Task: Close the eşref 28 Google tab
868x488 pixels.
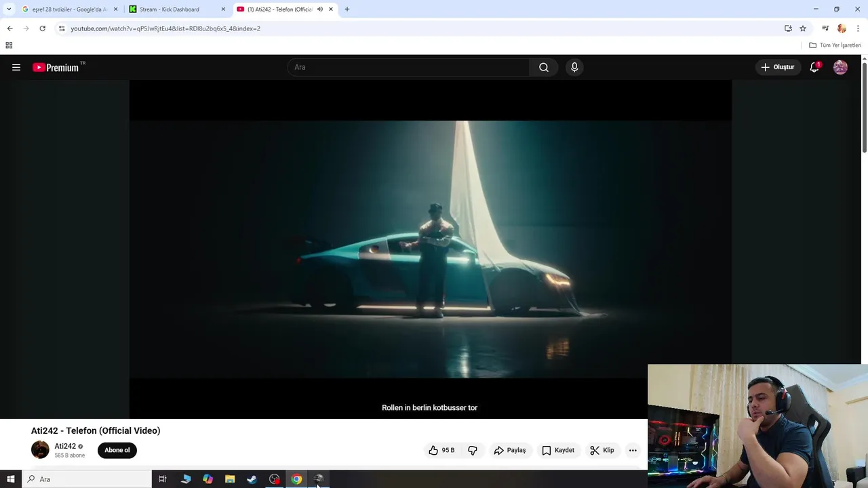Action: point(115,9)
